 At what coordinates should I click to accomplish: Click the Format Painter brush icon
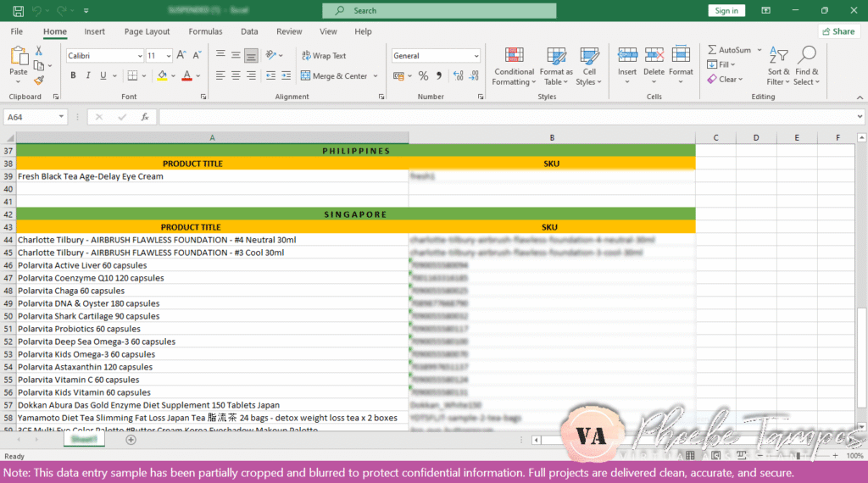pos(39,80)
